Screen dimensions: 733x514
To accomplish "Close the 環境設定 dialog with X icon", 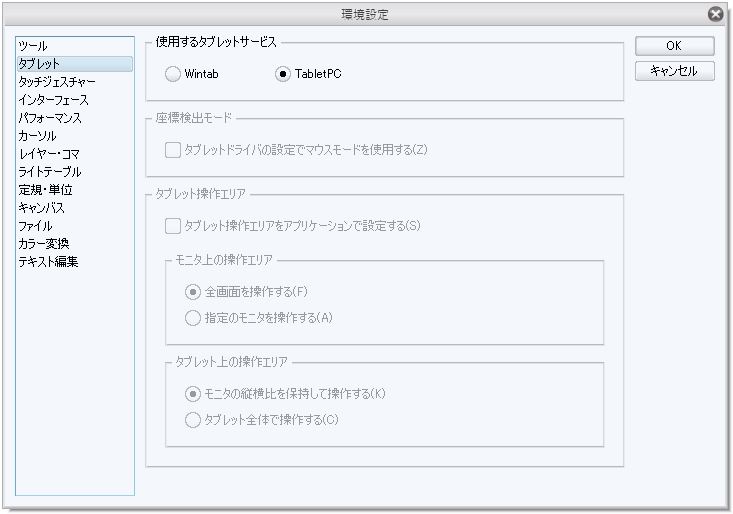I will pos(715,14).
